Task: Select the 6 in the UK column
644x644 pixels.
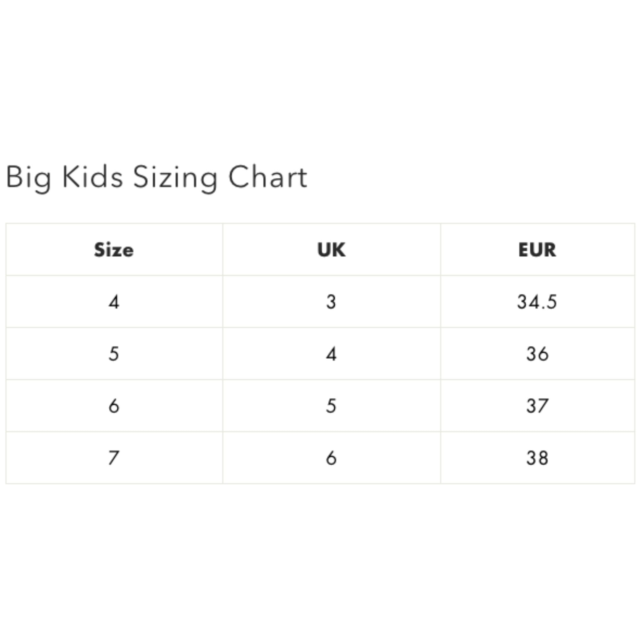Action: (331, 458)
